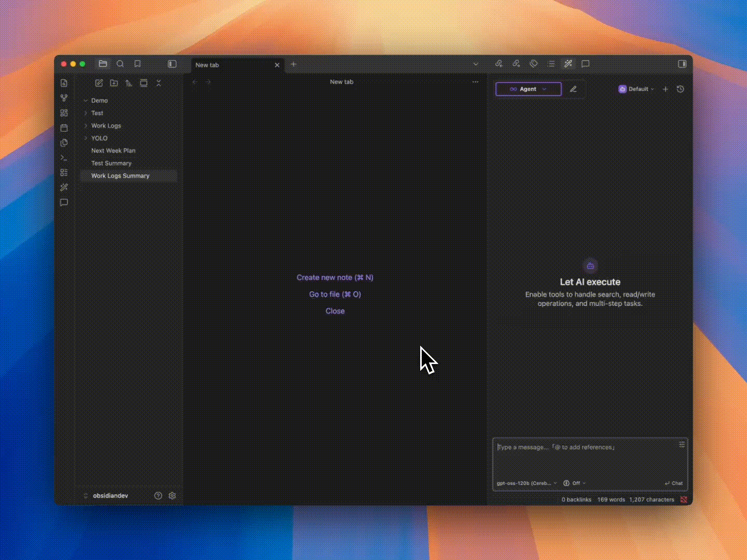Collapse all folders in file explorer
This screenshot has height=560, width=747.
click(159, 83)
